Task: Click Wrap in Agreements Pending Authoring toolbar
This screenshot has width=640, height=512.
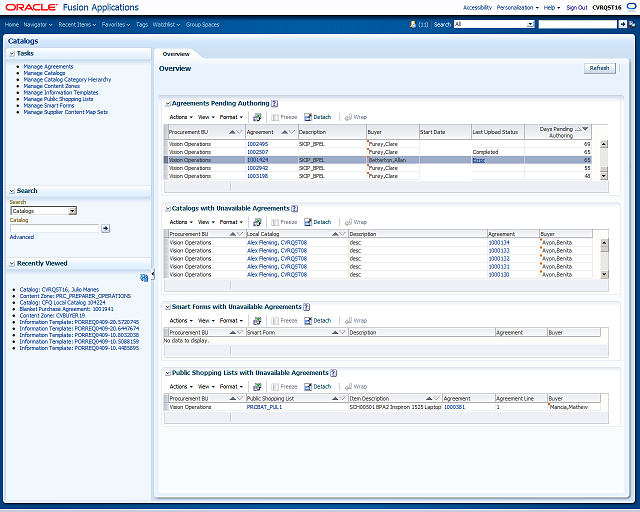Action: 356,117
